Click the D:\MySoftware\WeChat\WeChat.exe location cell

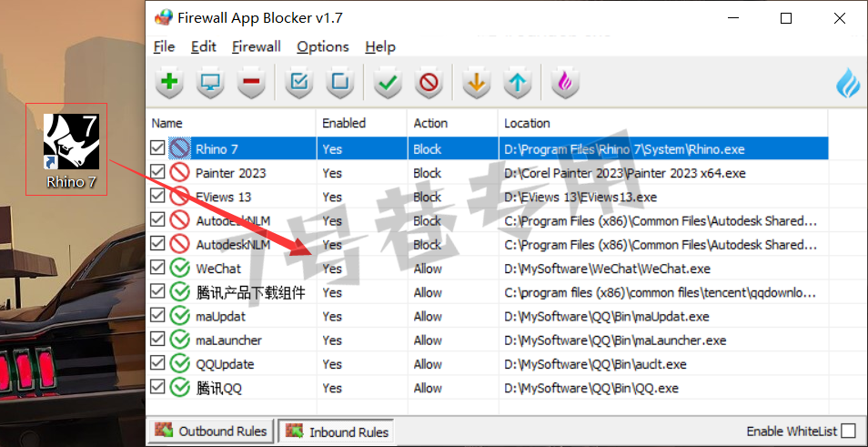pos(663,269)
